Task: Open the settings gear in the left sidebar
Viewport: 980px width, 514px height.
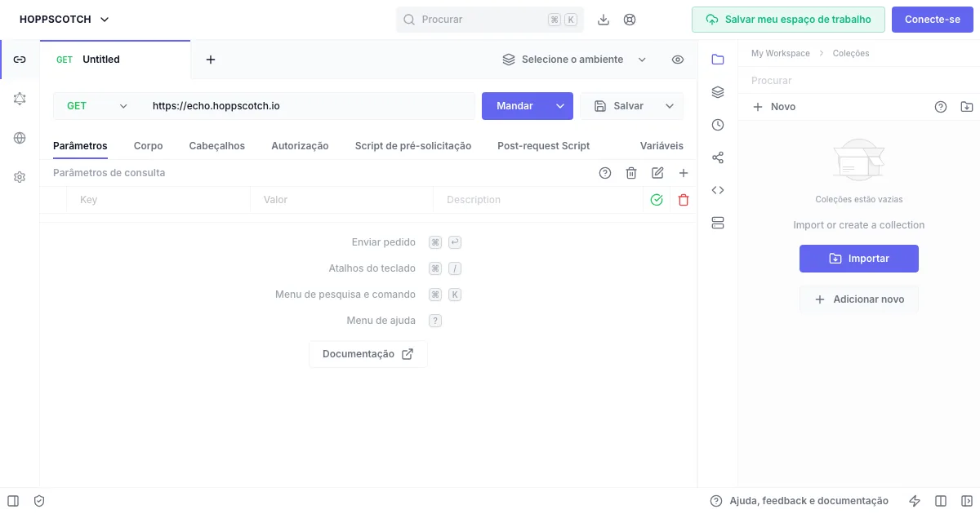Action: pyautogui.click(x=20, y=177)
